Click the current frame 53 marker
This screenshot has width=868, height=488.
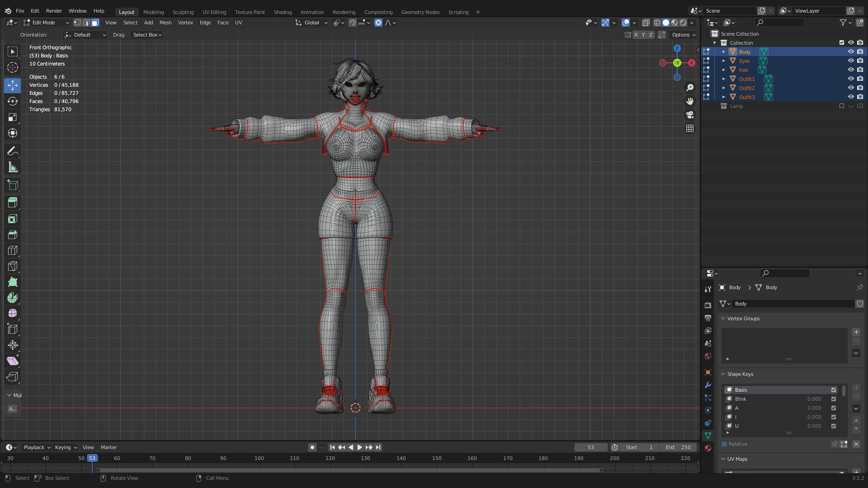92,458
